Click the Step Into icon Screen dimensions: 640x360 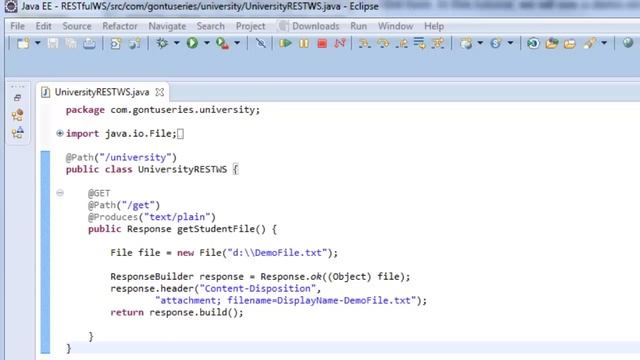[x=364, y=43]
